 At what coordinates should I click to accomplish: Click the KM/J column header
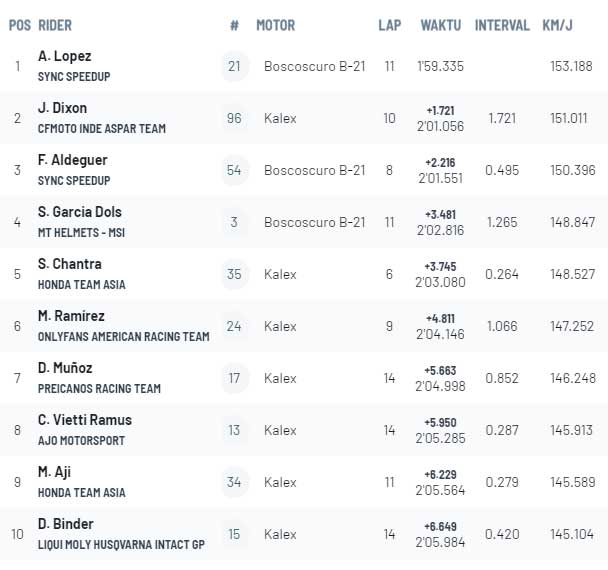(558, 25)
